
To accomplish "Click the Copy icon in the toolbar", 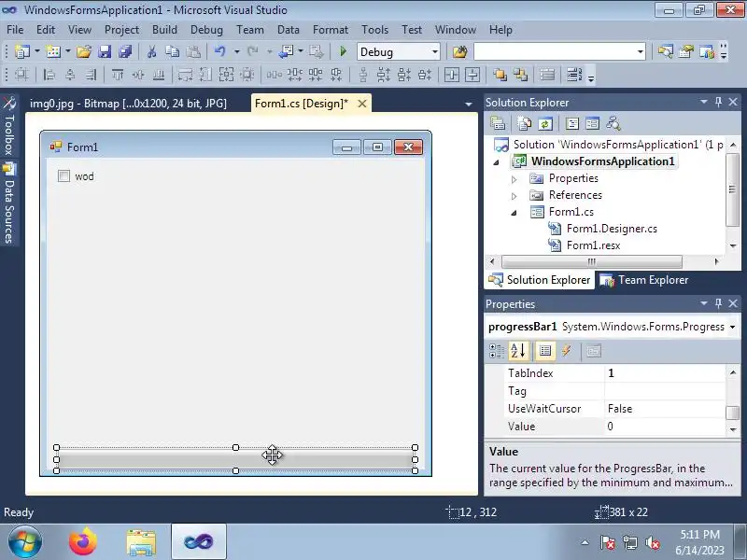I will [x=172, y=51].
